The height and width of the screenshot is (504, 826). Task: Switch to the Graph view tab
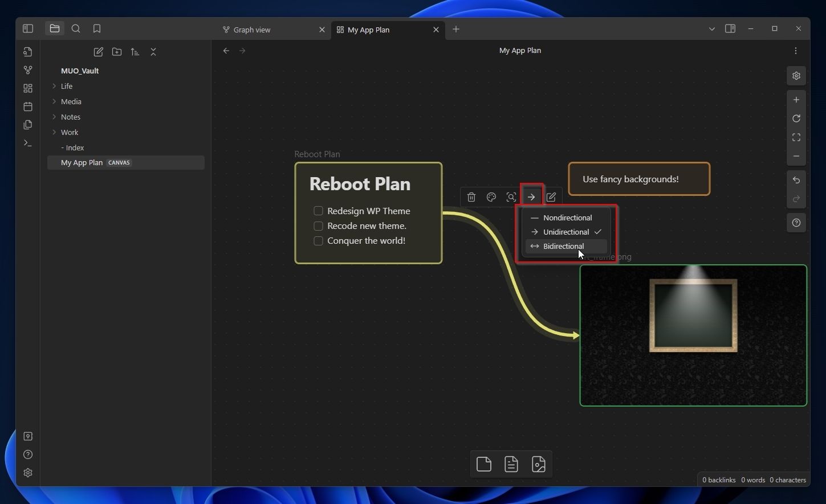[274, 30]
